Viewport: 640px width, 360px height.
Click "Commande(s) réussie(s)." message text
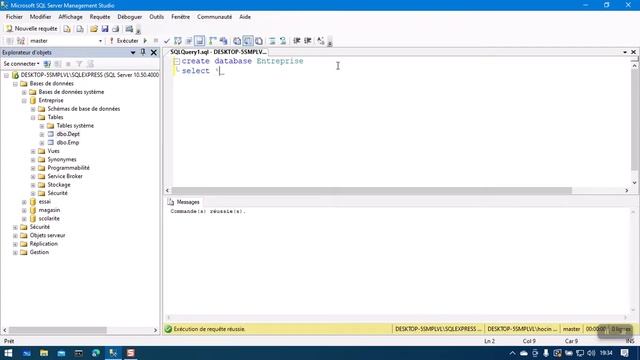[208, 211]
